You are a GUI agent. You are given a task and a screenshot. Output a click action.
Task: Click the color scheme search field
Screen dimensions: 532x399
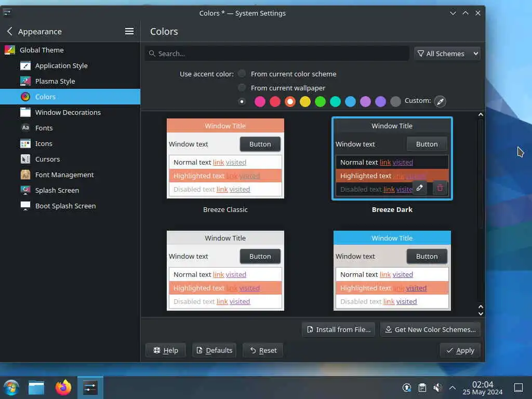pyautogui.click(x=277, y=54)
